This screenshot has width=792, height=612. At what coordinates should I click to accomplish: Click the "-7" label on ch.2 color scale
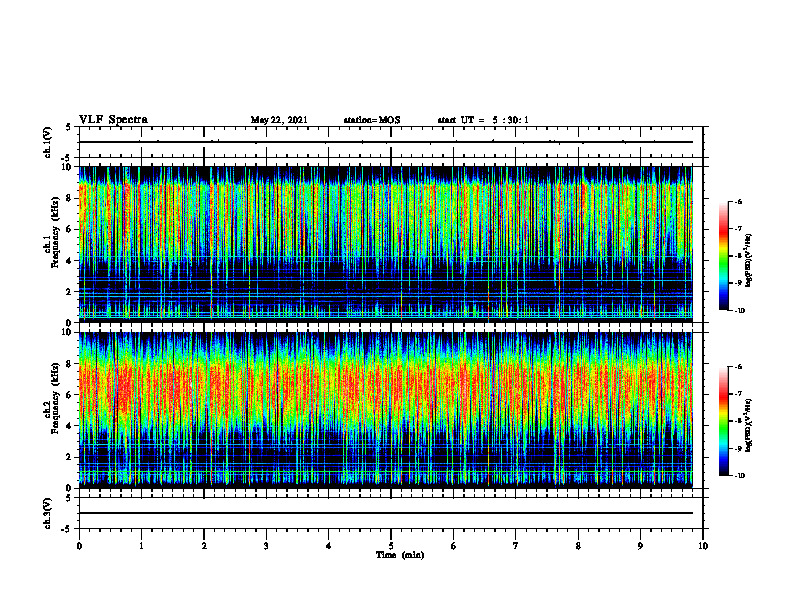pos(738,393)
